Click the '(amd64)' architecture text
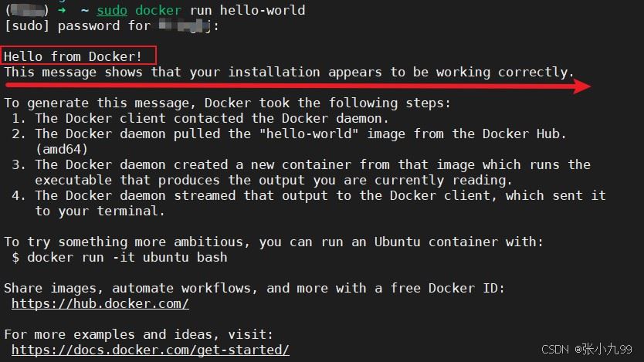 pos(62,150)
